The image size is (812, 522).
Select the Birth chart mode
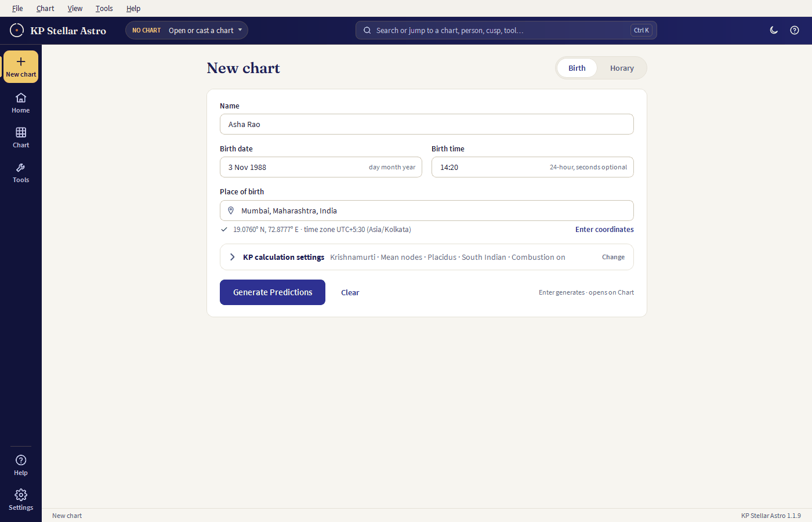coord(577,68)
